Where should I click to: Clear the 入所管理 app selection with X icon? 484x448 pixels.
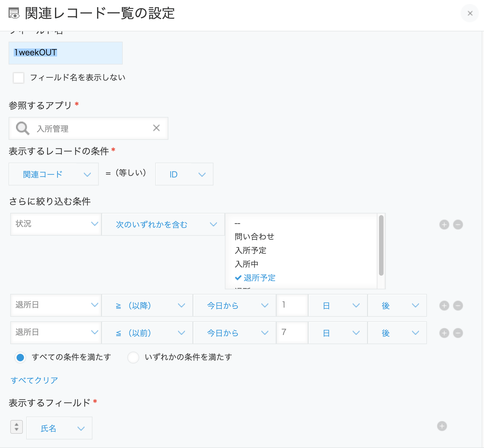(156, 128)
